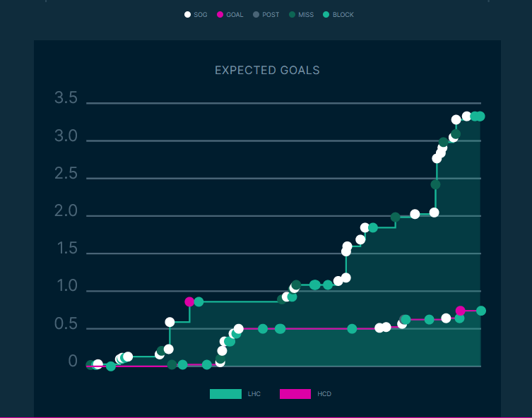The image size is (532, 418).
Task: Click the dark green MISS legend dot
Action: pyautogui.click(x=292, y=15)
